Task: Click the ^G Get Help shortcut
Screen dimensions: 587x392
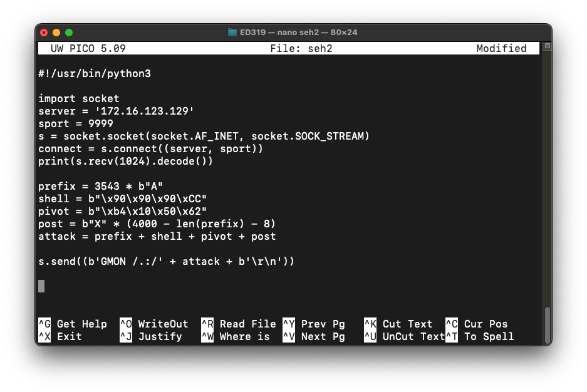Action: (x=73, y=324)
